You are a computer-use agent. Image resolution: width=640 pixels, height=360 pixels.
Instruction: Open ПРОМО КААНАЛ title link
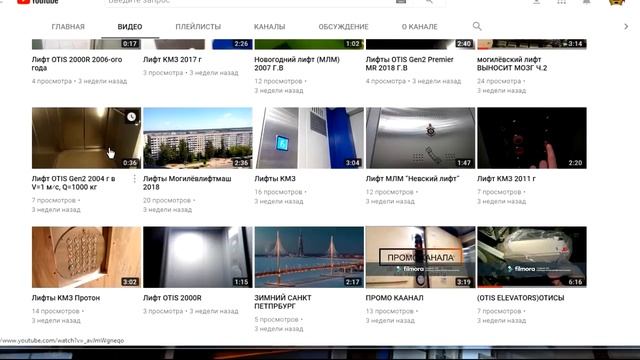coord(394,298)
